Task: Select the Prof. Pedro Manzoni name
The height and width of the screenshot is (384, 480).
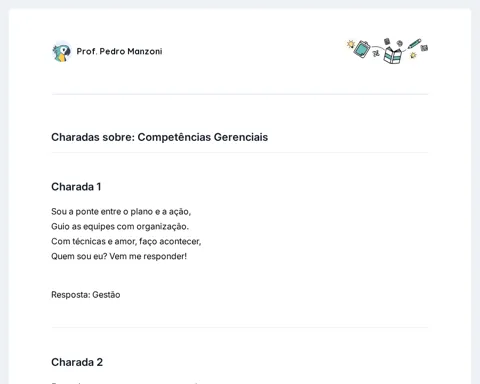Action: [x=119, y=51]
